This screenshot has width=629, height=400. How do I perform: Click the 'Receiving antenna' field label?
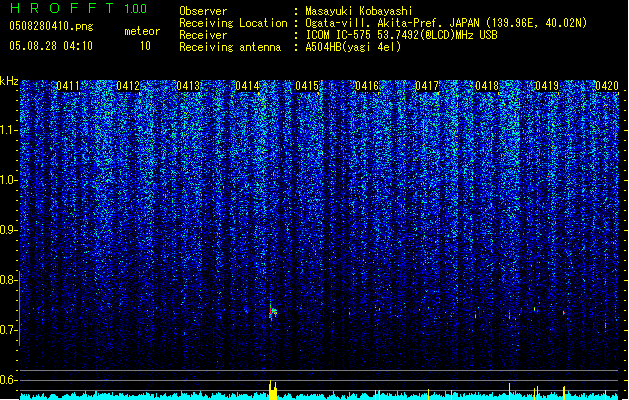[x=230, y=47]
